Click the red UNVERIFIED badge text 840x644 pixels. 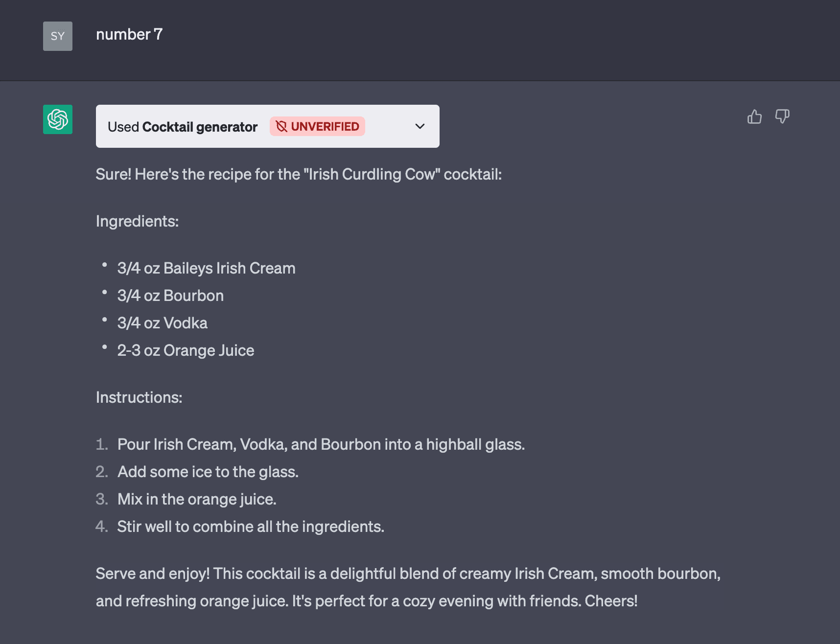point(325,127)
